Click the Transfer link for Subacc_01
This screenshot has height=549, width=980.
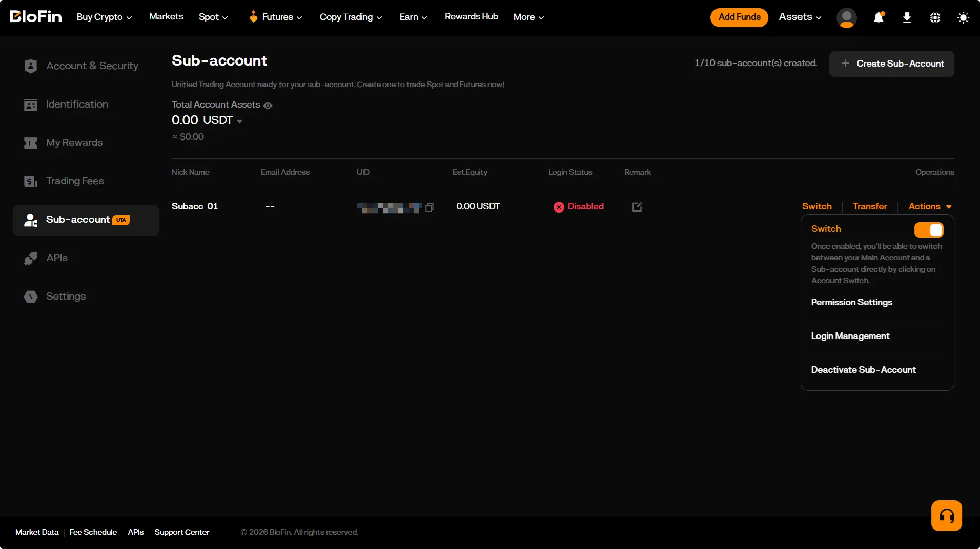[870, 206]
